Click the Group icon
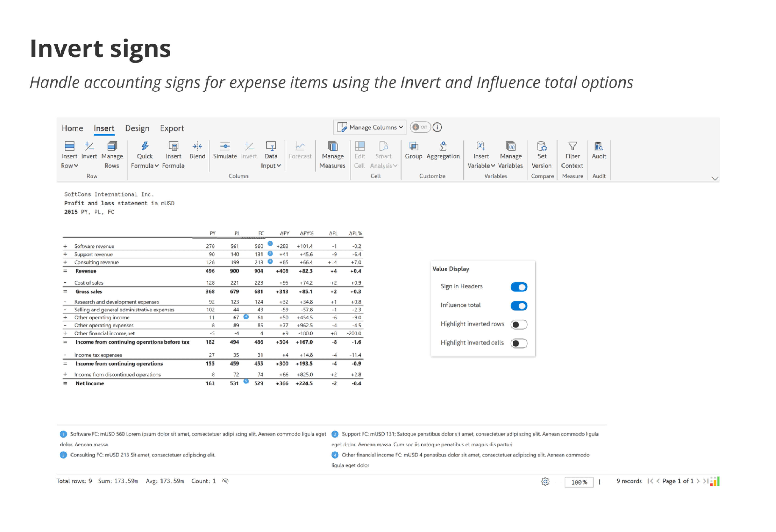 (413, 146)
